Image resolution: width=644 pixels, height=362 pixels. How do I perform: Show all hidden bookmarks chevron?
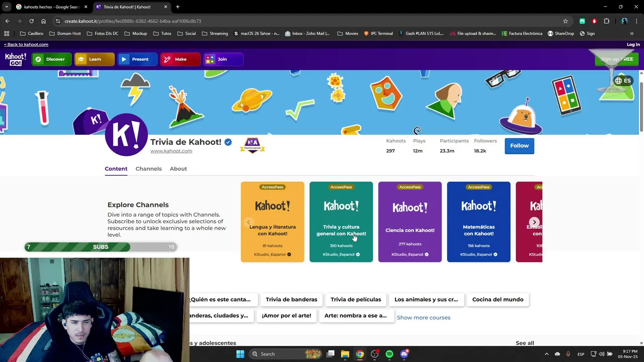click(631, 34)
